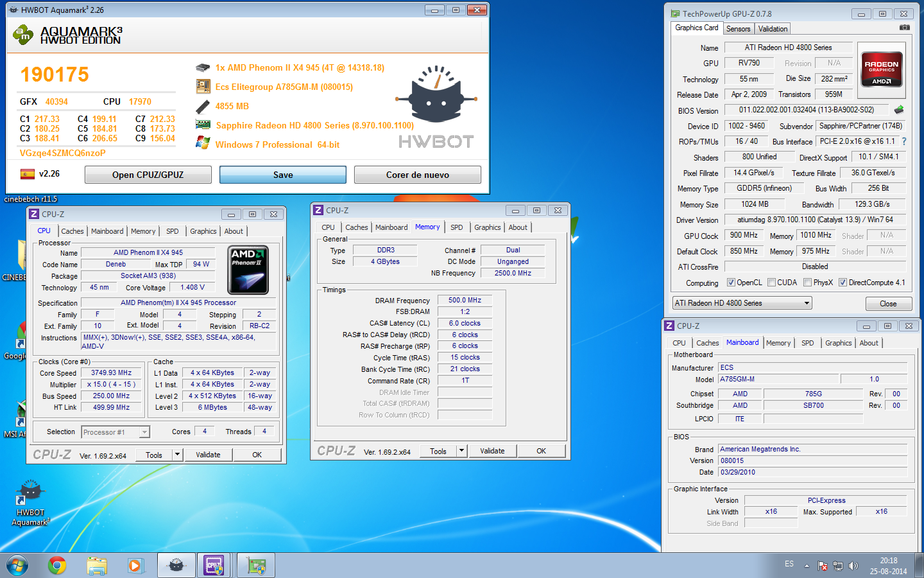The height and width of the screenshot is (578, 924).
Task: Click Close button in GPU-Z
Action: click(889, 303)
